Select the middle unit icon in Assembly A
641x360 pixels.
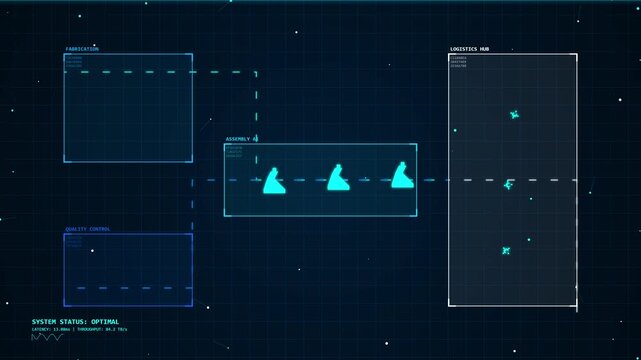click(x=338, y=177)
